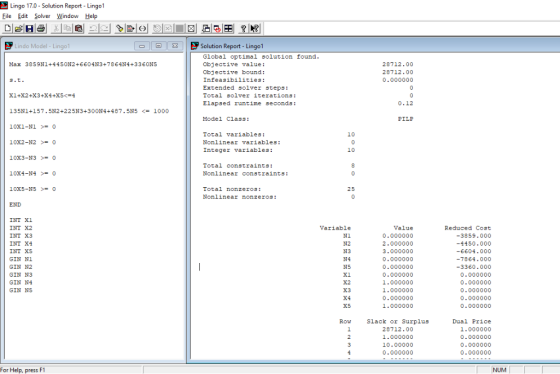Click the Match Parenthesis icon
This screenshot has width=560, height=374.
click(142, 29)
